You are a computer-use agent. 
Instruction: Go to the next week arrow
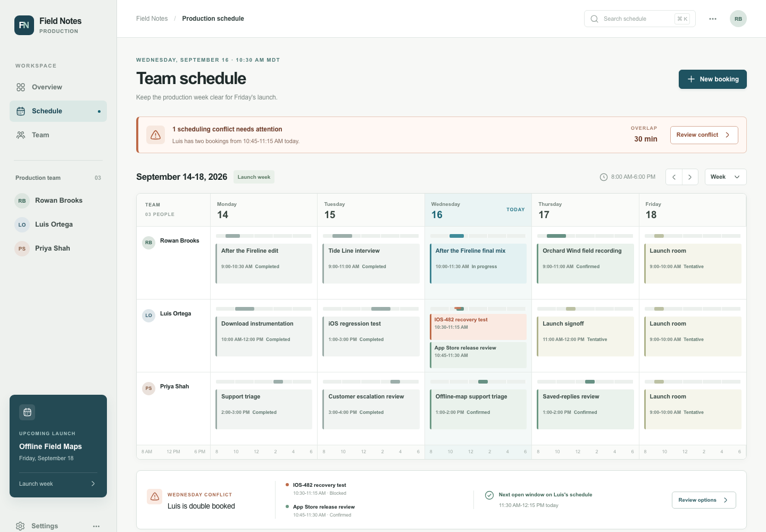tap(690, 177)
